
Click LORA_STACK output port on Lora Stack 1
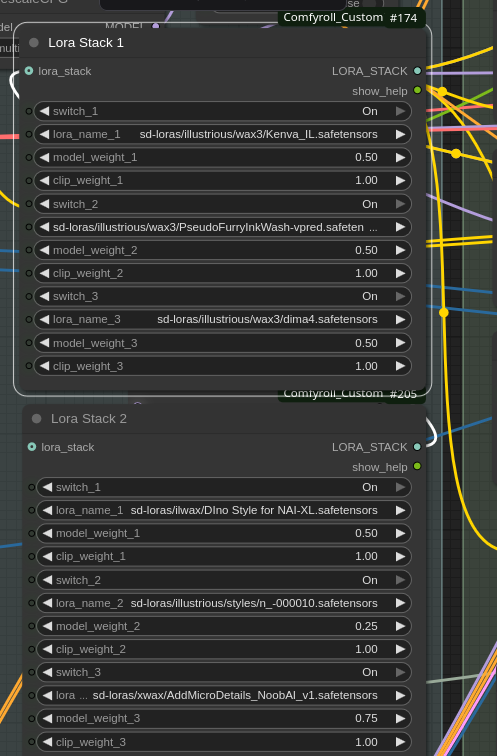coord(417,71)
